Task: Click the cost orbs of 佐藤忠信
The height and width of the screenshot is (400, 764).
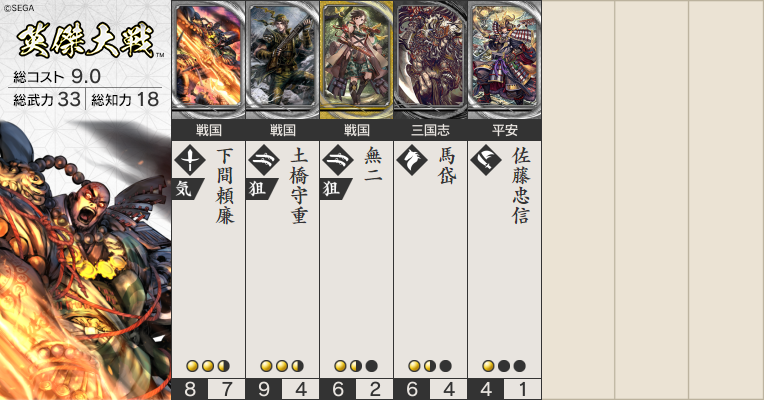Action: 504,366
